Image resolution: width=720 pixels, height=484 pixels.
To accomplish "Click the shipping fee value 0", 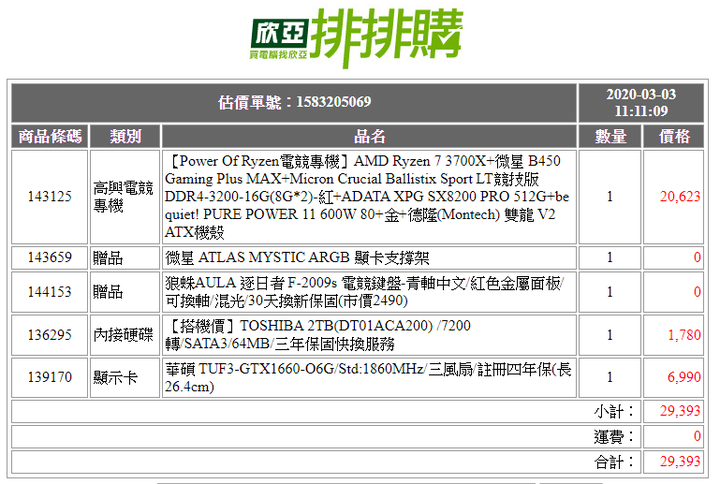I will 697,436.
